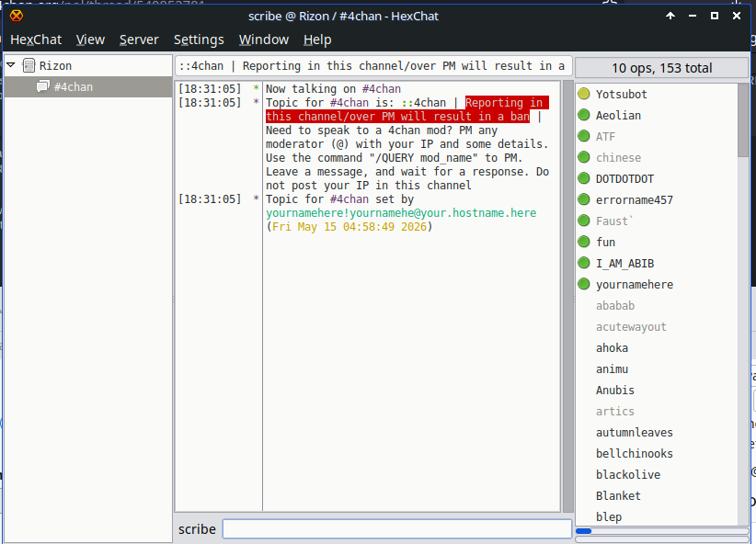The image size is (756, 544).
Task: Click the green status dot beside Aeolian
Action: click(x=584, y=115)
